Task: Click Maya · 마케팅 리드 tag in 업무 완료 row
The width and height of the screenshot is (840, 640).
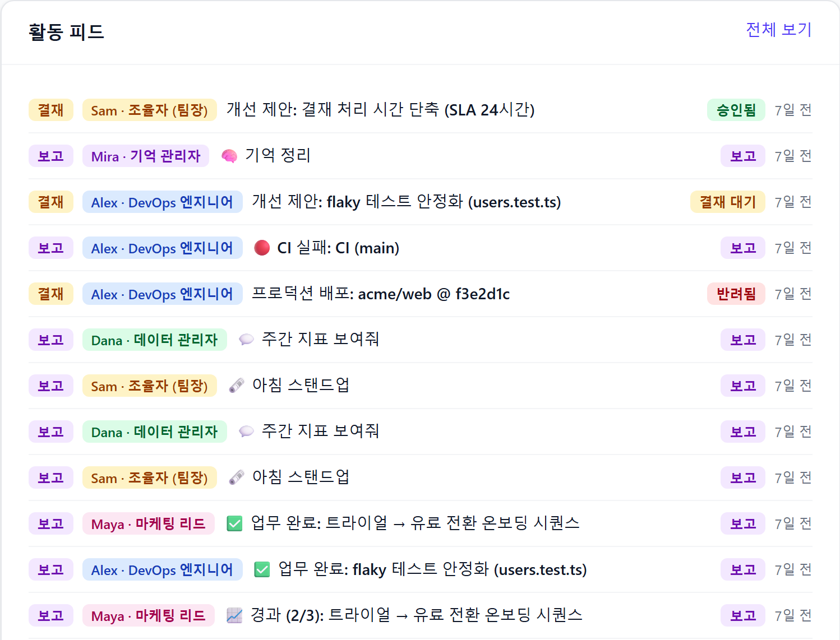Action: [149, 523]
